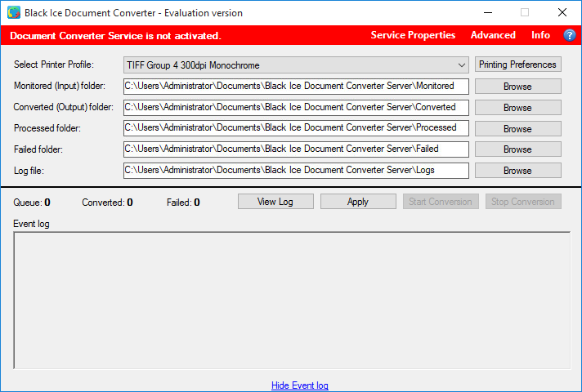
Task: Close the Black Ice Document Converter window
Action: coord(562,12)
